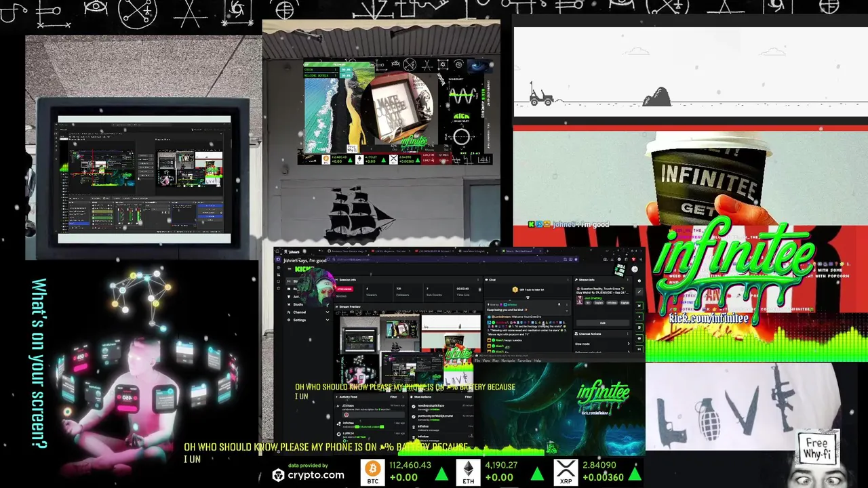Click the Free Why-fi sign

tap(817, 448)
